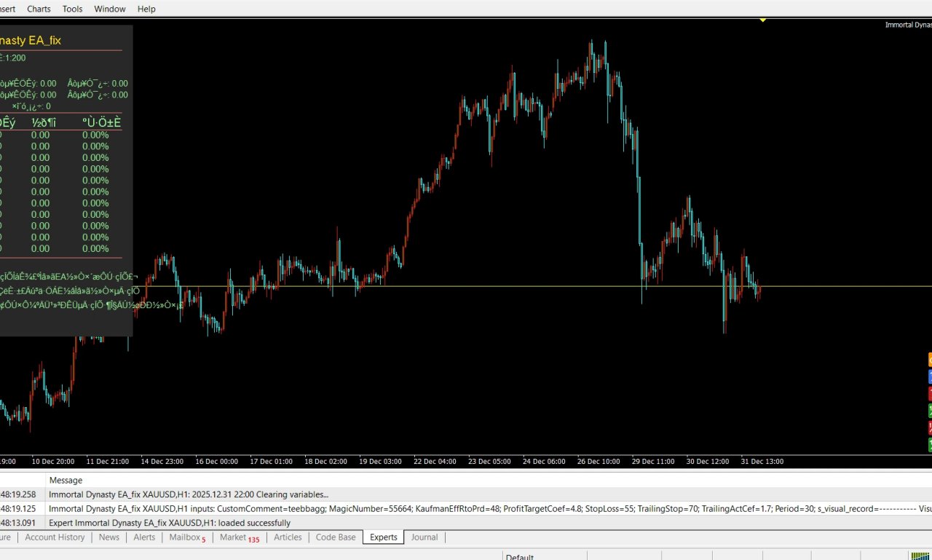Click the 'Immortal Dynas' label at chart top-right
The width and height of the screenshot is (932, 560).
[x=908, y=25]
